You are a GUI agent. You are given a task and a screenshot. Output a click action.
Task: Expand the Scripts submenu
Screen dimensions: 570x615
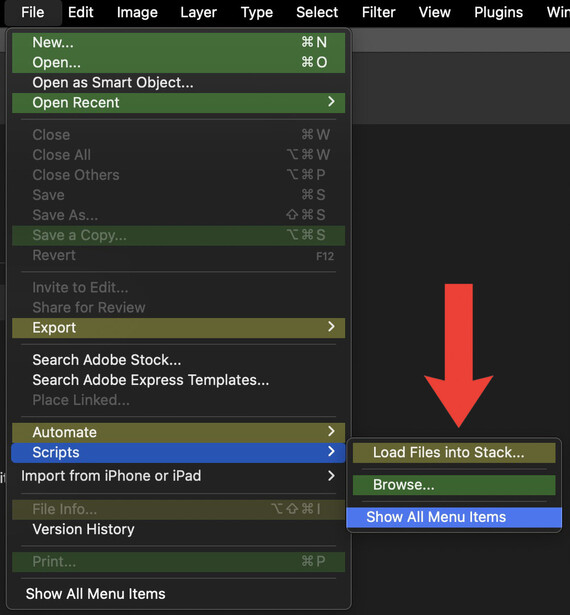coord(178,453)
